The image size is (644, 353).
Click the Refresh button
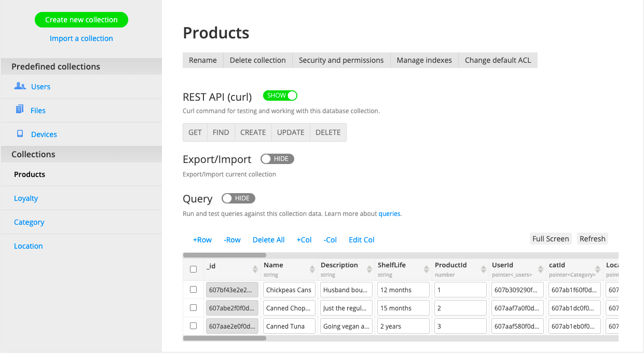[593, 239]
